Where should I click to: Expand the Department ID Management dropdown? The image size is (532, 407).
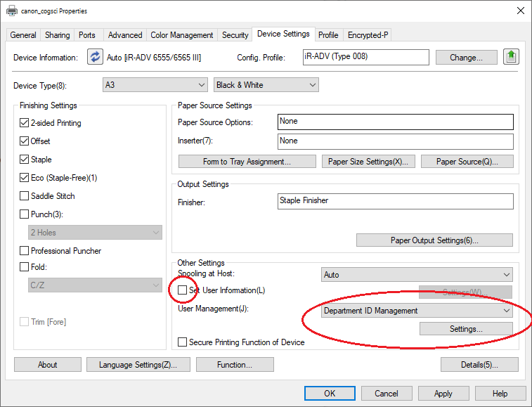[417, 311]
